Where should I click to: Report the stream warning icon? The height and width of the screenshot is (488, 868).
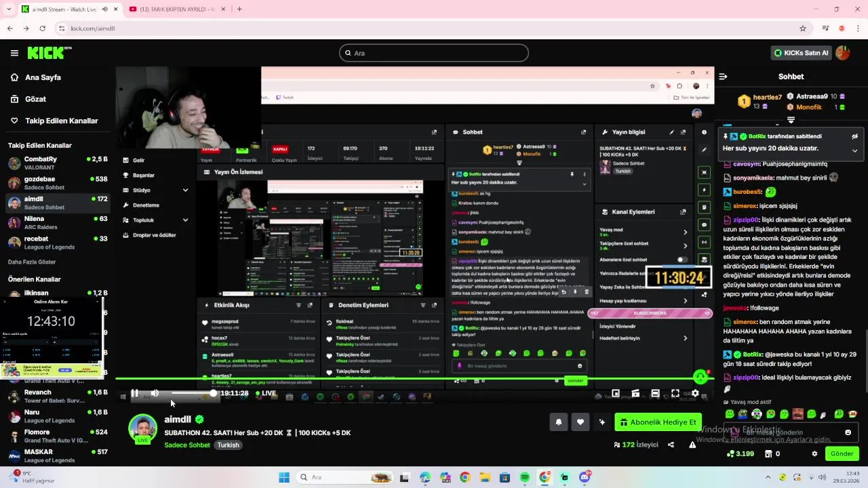pos(692,445)
